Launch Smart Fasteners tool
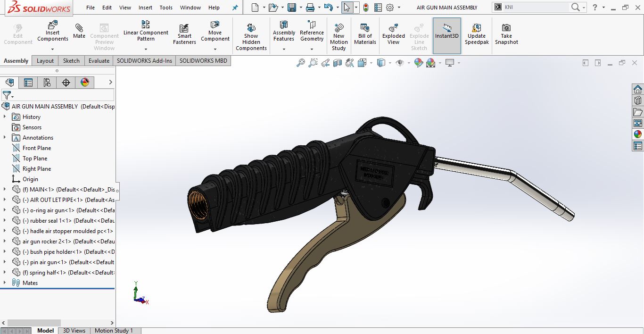This screenshot has width=644, height=334. pos(184,34)
